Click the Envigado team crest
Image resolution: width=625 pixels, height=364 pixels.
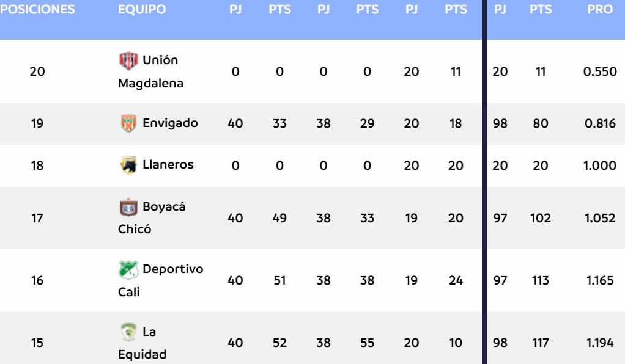128,123
